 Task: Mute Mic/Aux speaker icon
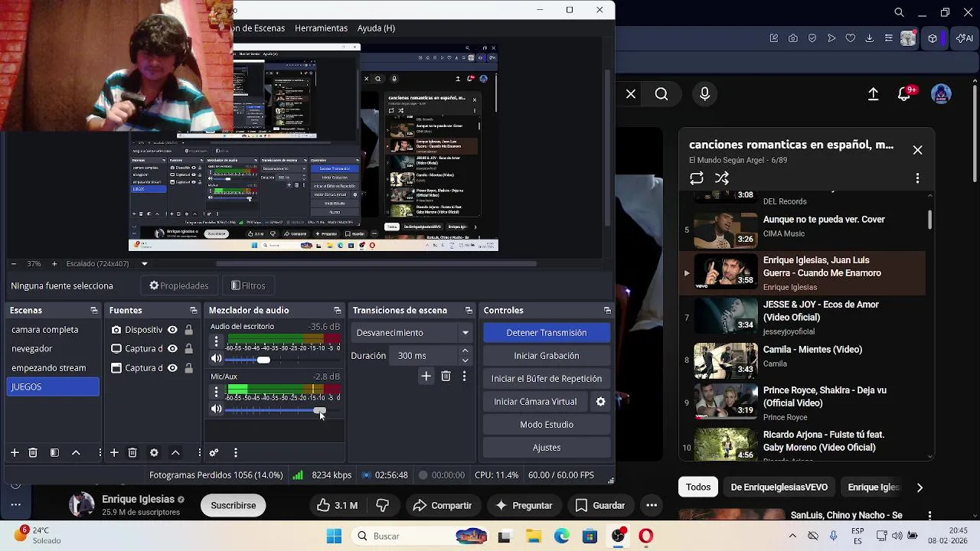tap(217, 409)
